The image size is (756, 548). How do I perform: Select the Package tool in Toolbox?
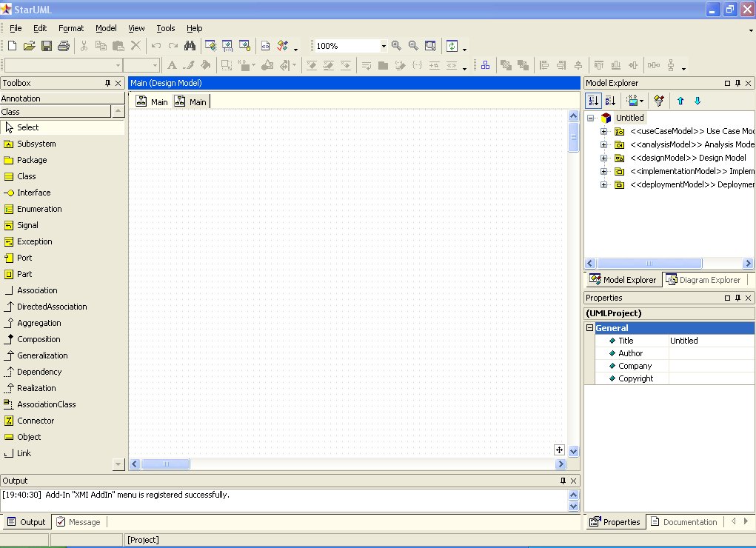pos(32,160)
